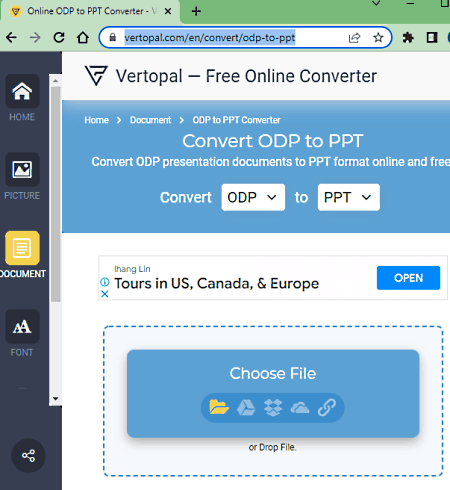Browse local files with folder icon
The height and width of the screenshot is (490, 450).
219,407
